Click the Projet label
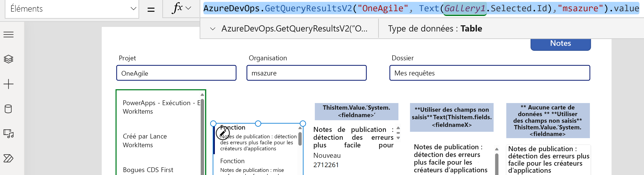644x175 pixels. pyautogui.click(x=127, y=58)
